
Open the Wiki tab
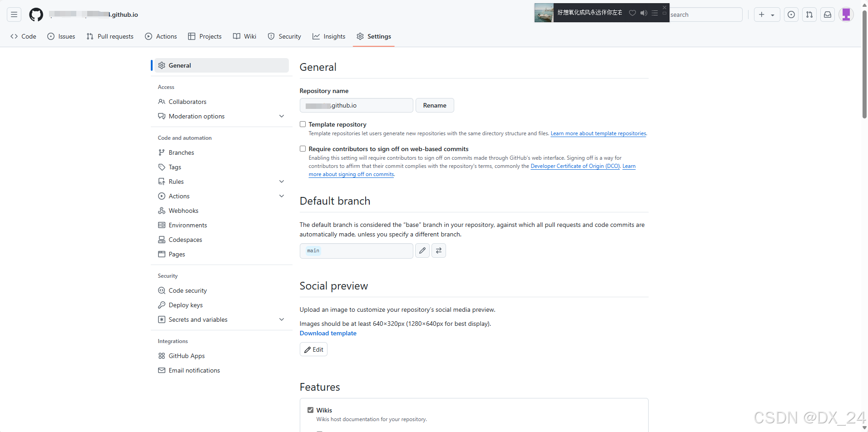(245, 36)
